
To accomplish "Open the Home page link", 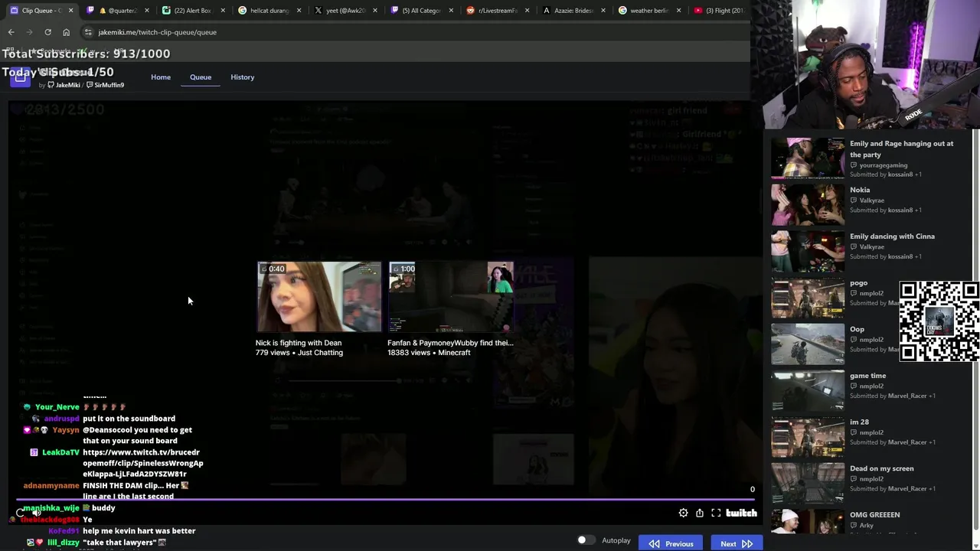I will coord(161,77).
